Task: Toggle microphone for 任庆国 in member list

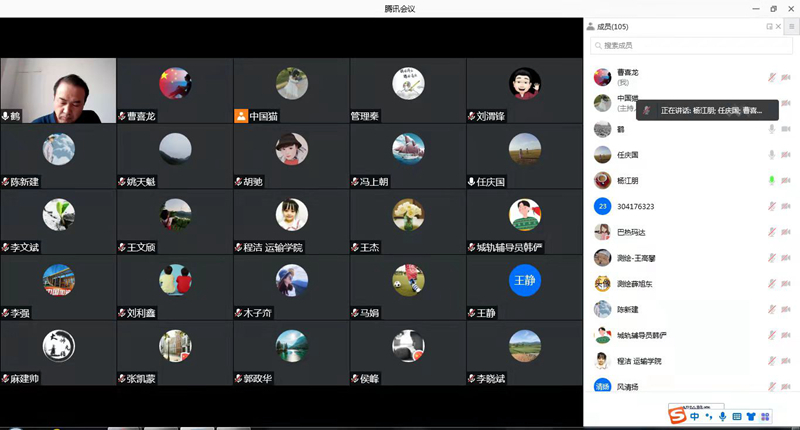Action: tap(771, 155)
